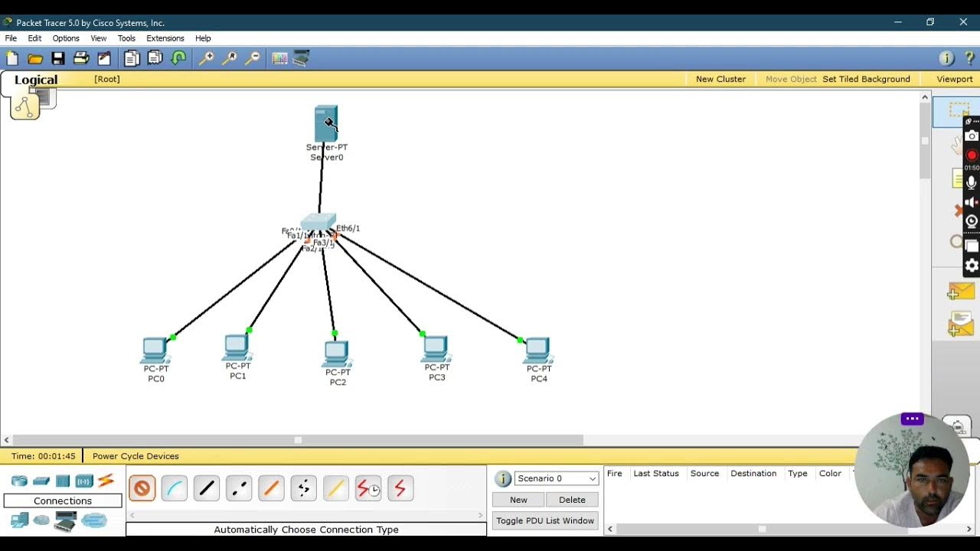Open the scenario information icon

coord(503,479)
